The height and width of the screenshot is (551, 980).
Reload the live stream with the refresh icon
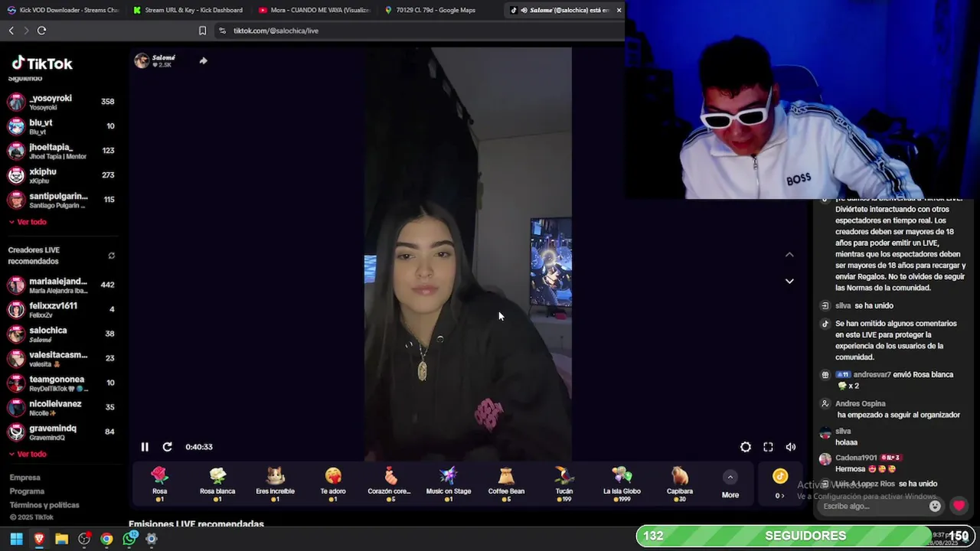click(167, 447)
